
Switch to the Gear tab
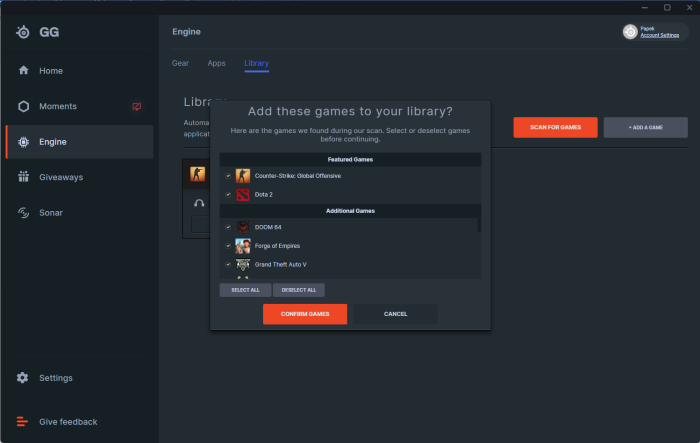tap(180, 63)
